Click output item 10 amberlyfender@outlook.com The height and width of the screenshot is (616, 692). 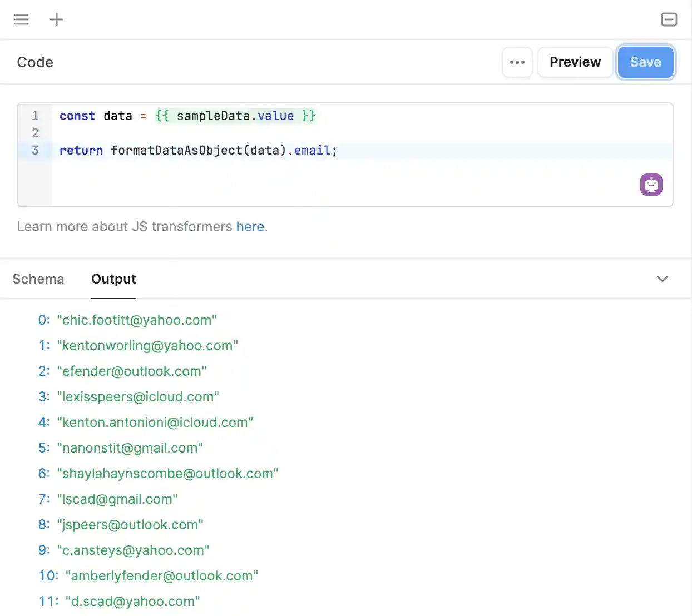pos(162,576)
